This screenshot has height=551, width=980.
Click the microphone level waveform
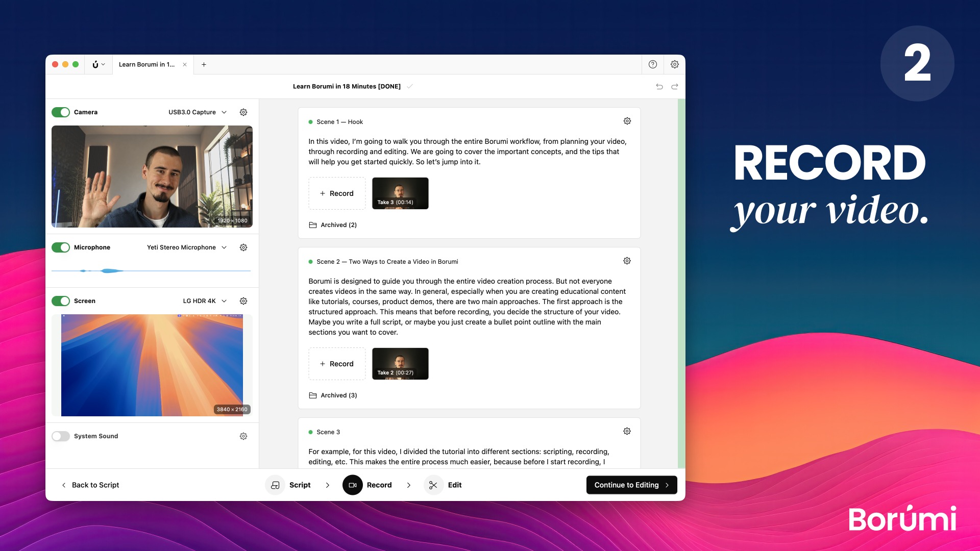(151, 270)
